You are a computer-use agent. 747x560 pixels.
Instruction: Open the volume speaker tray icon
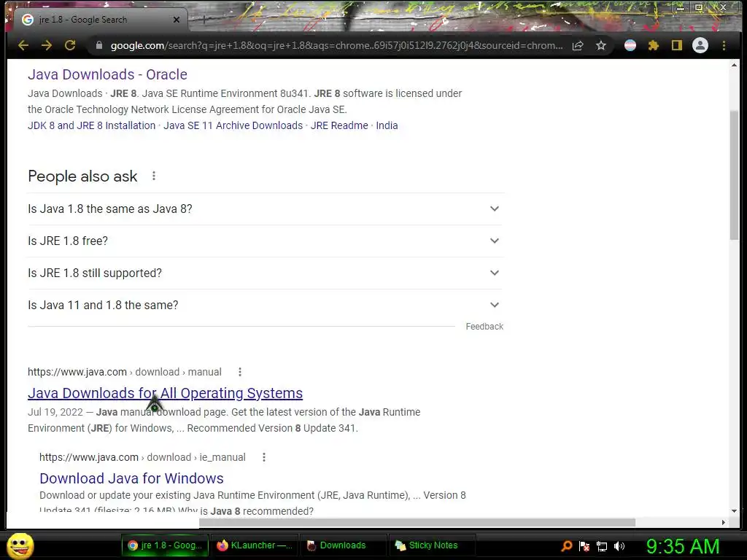pos(619,546)
